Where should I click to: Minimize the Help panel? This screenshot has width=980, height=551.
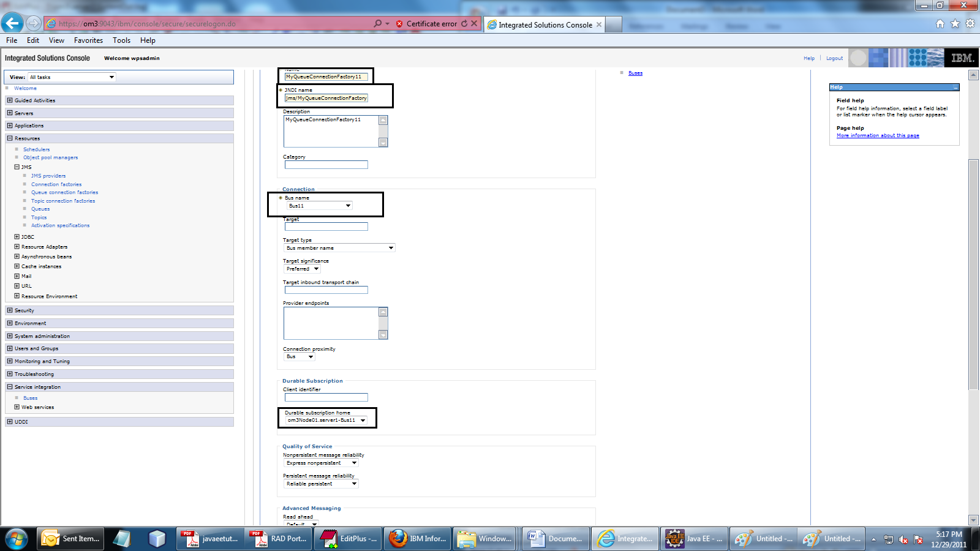click(955, 87)
